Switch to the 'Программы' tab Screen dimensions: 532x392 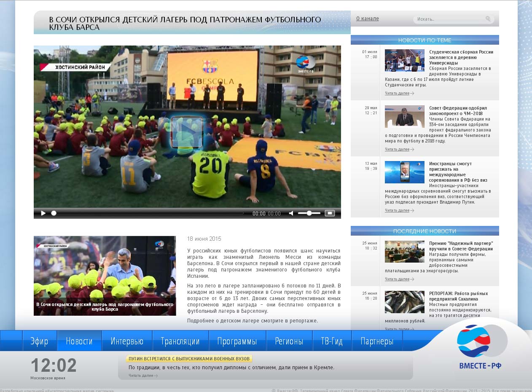tap(237, 341)
